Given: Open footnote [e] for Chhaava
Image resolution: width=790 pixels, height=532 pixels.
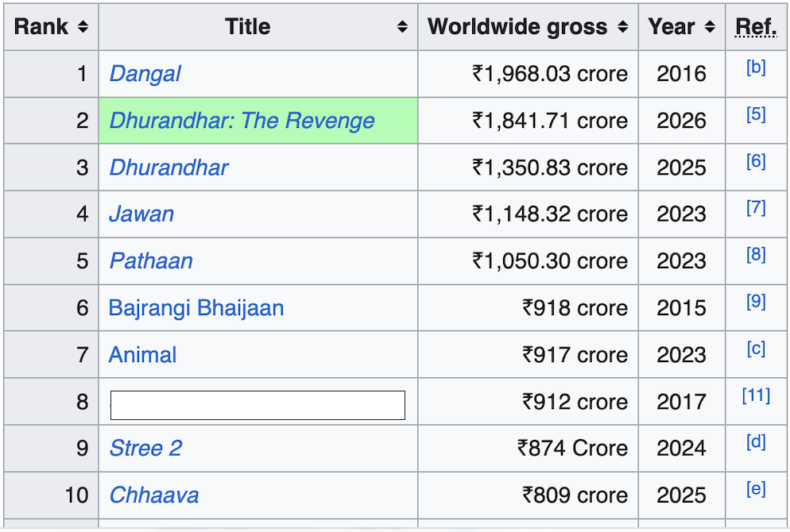Looking at the screenshot, I should [756, 488].
